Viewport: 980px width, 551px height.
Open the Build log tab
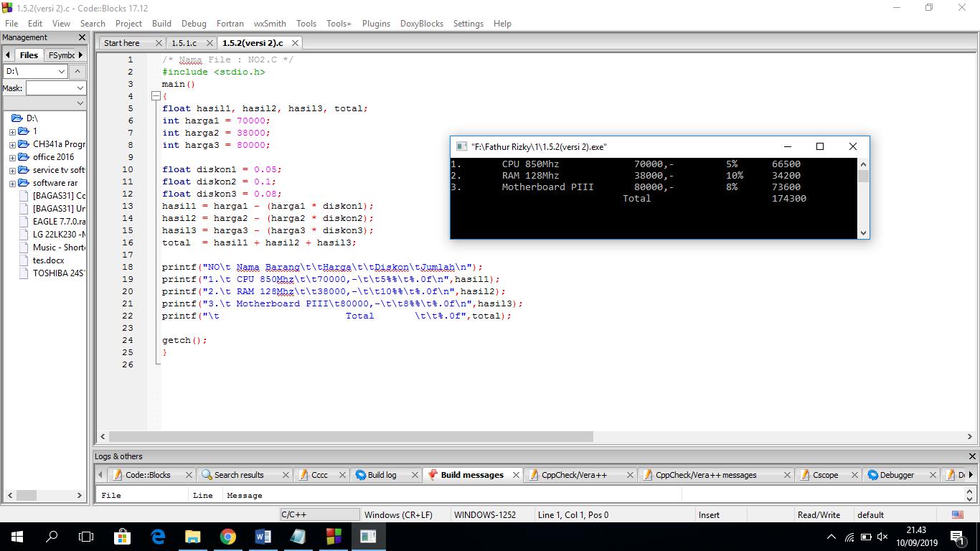382,475
